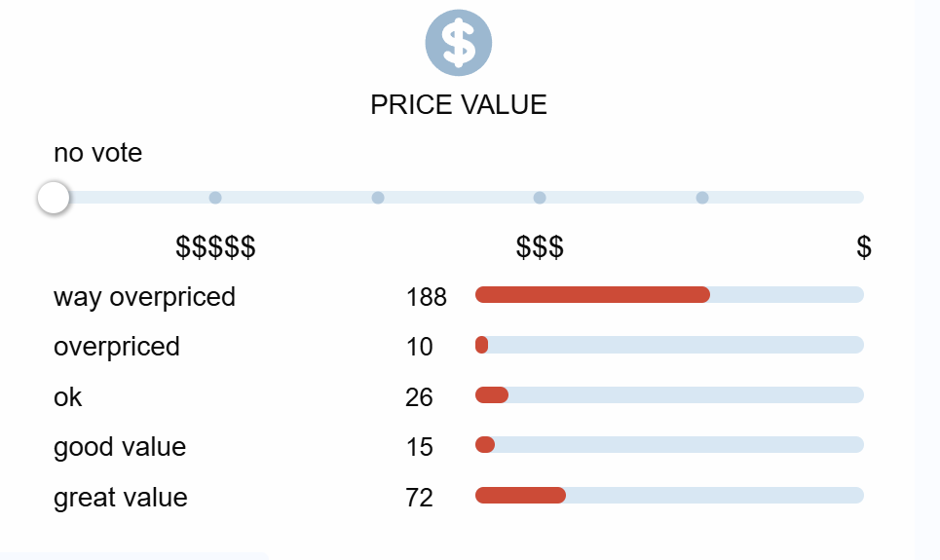Click the third tick dot on the price slider
The image size is (940, 560).
click(540, 198)
